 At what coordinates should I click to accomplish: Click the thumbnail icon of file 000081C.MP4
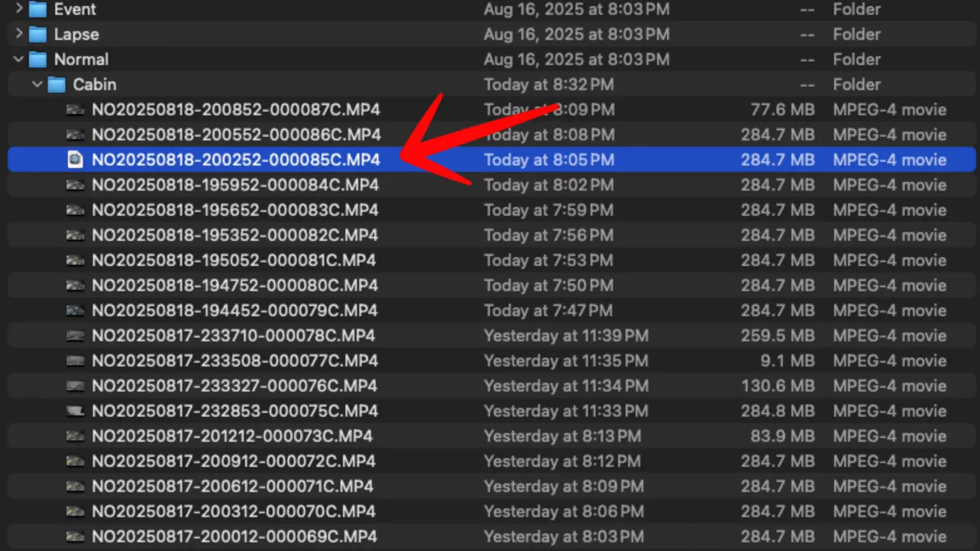click(x=75, y=260)
